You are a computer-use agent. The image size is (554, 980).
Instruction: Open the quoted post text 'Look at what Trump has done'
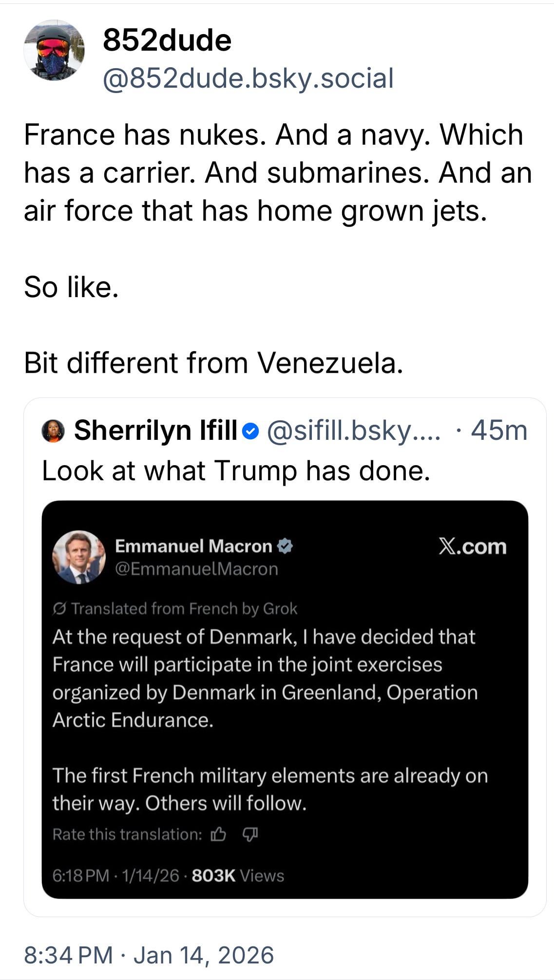click(x=236, y=471)
